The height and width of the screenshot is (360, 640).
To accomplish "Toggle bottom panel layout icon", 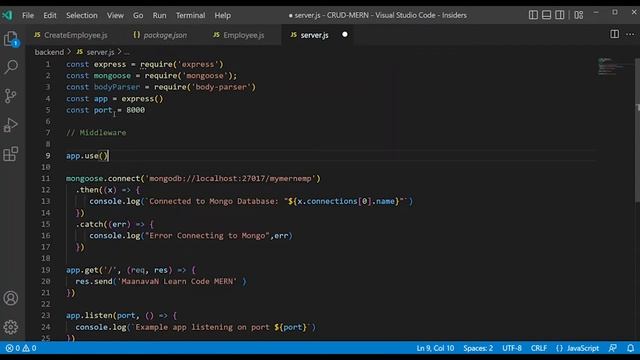I will [x=547, y=15].
